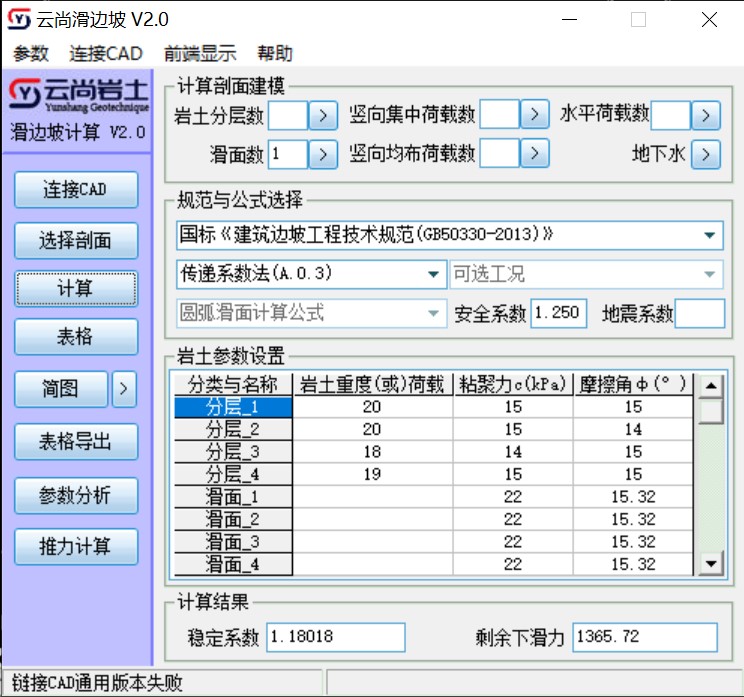744x697 pixels.
Task: Click the 粘聚力c(kPa) column header
Action: 513,384
